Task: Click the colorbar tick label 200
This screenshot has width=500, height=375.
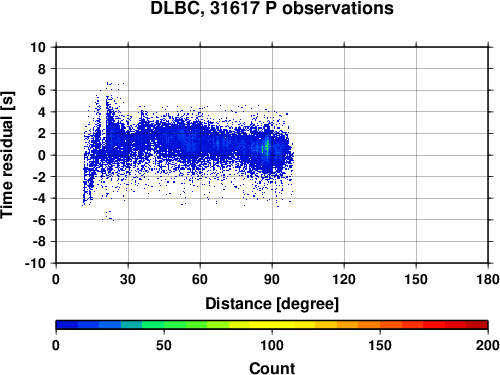Action: click(488, 345)
